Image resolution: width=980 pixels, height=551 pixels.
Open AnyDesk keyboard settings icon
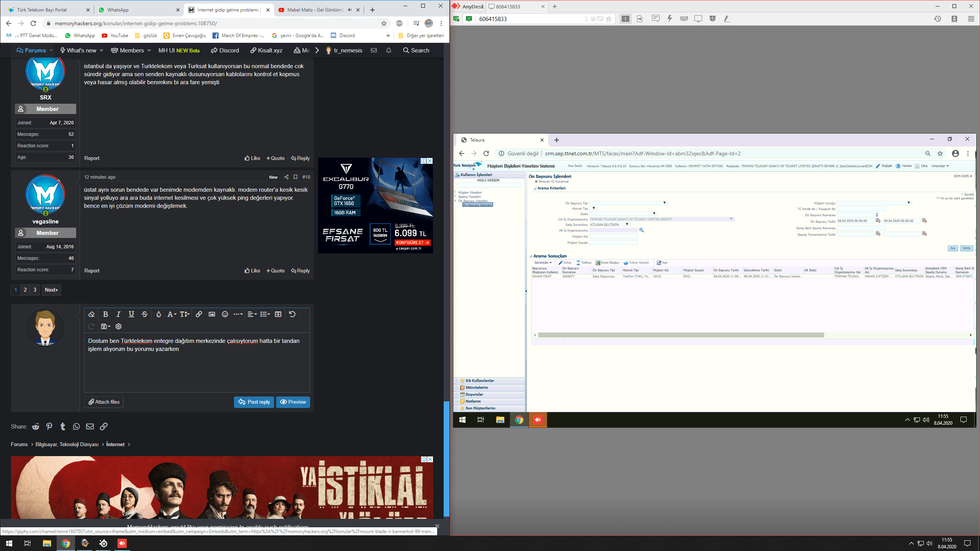(x=684, y=19)
